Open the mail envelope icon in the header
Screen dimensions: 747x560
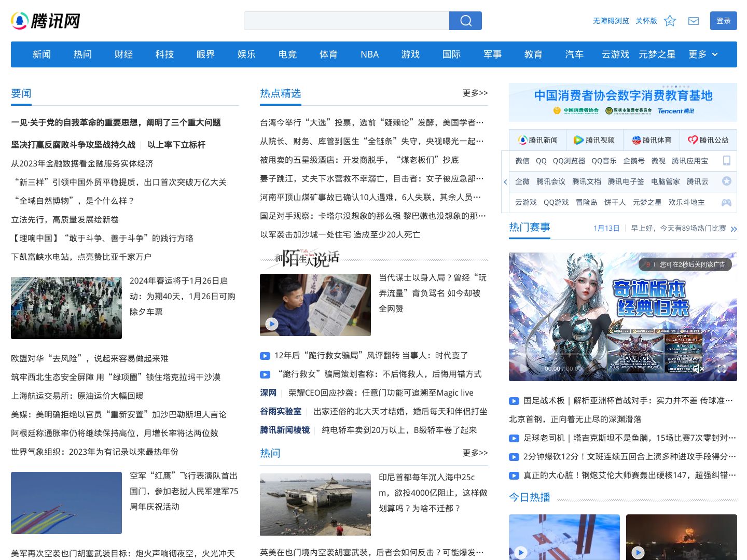coord(694,21)
